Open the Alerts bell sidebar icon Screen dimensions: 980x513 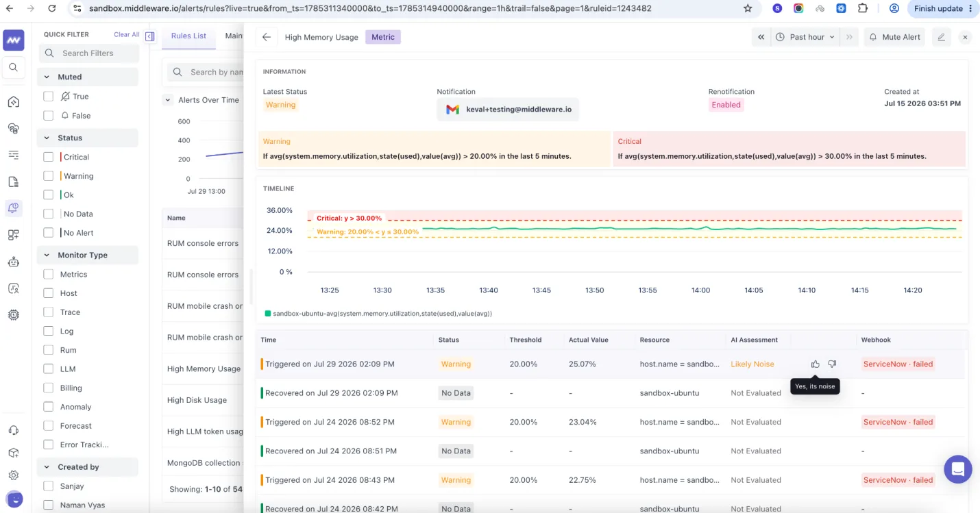tap(14, 208)
